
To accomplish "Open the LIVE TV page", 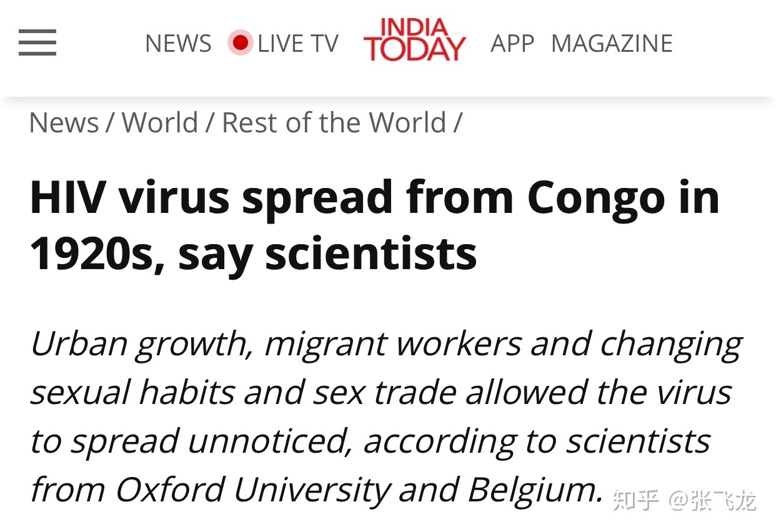I will coord(297,44).
